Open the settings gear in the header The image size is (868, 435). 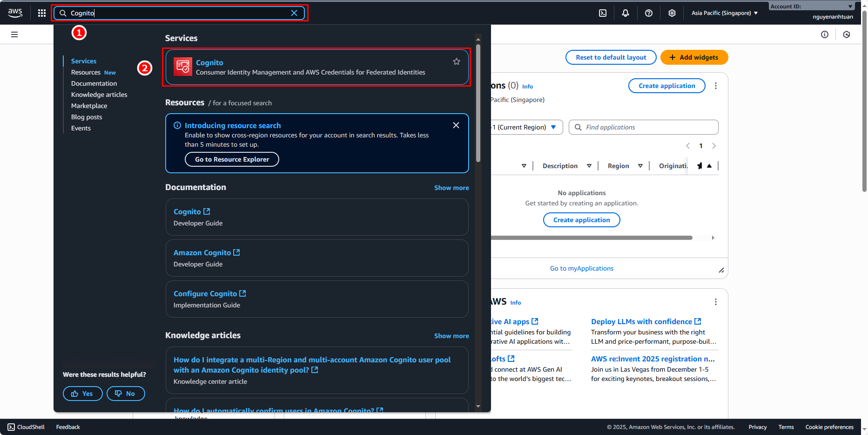click(x=672, y=13)
